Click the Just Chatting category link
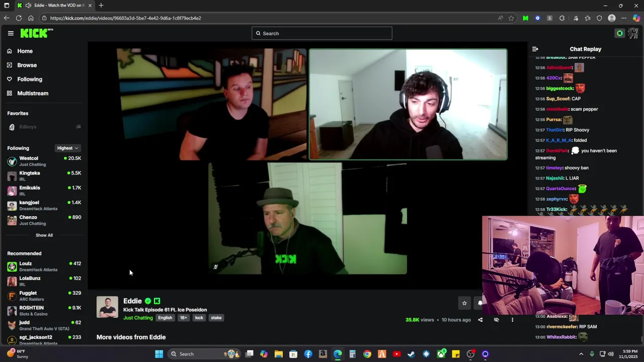The height and width of the screenshot is (362, 644). [138, 318]
